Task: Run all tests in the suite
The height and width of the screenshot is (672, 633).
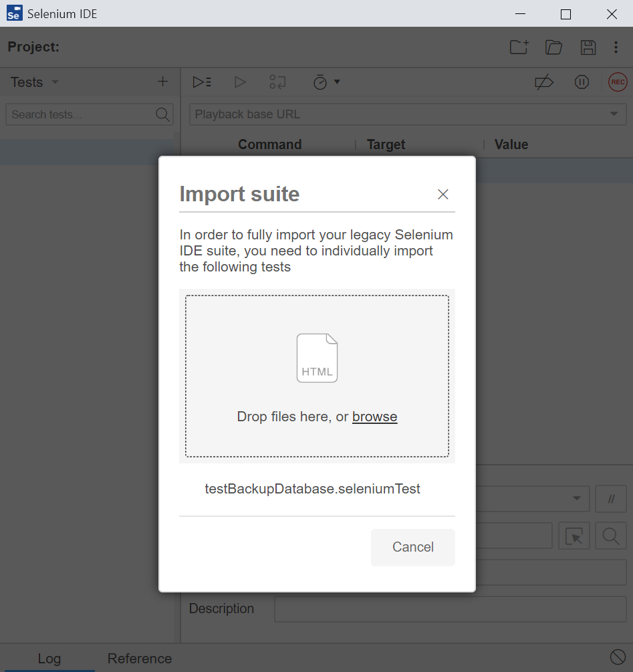Action: pos(202,82)
